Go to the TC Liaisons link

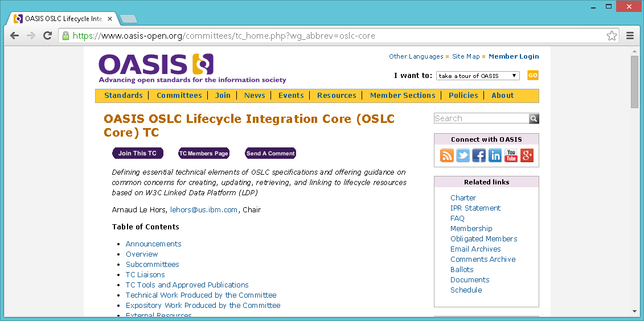[x=145, y=275]
